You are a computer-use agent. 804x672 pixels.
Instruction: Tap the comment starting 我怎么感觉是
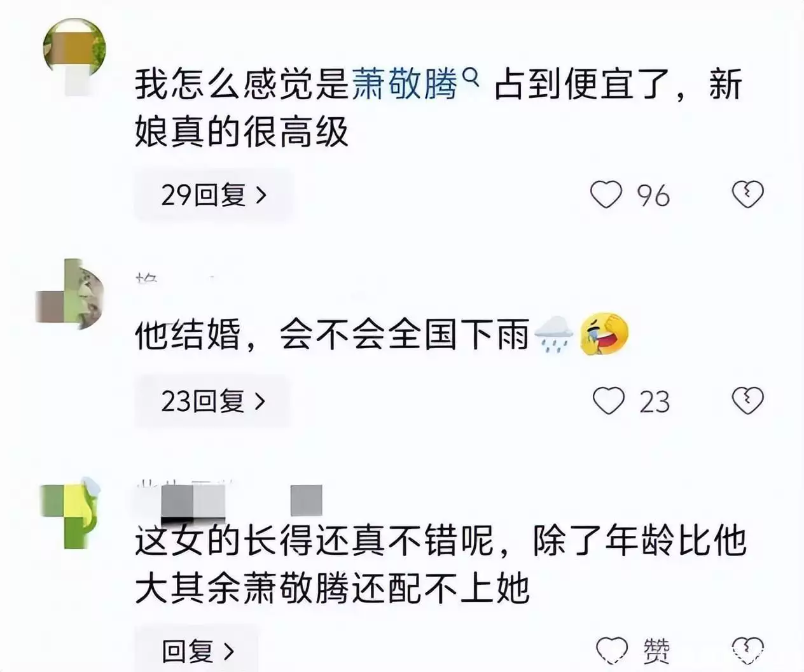click(x=438, y=109)
